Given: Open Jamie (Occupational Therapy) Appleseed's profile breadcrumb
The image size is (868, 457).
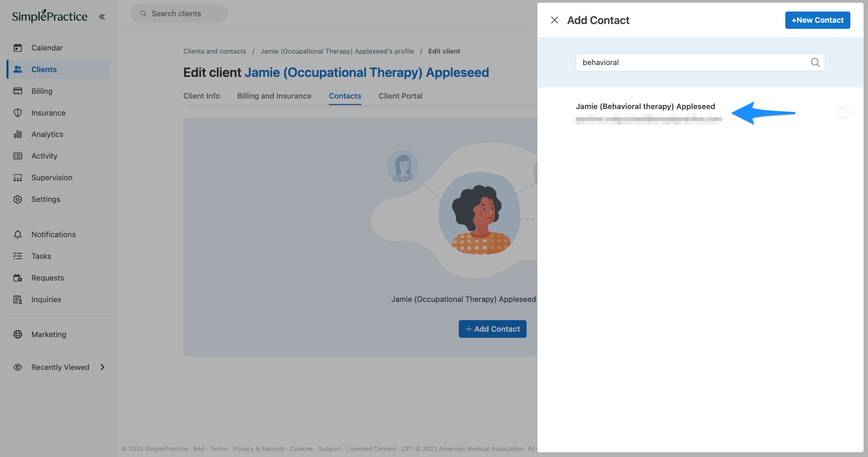Looking at the screenshot, I should pos(337,51).
